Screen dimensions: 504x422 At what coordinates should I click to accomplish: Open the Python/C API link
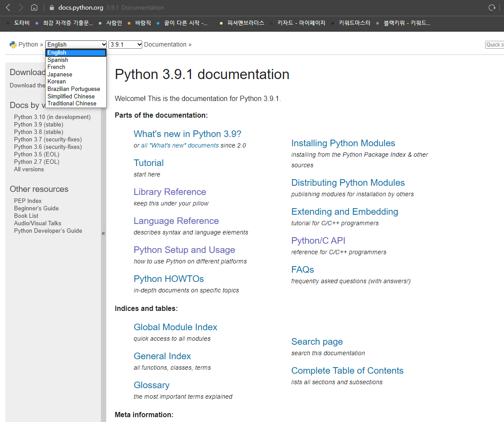click(x=318, y=240)
